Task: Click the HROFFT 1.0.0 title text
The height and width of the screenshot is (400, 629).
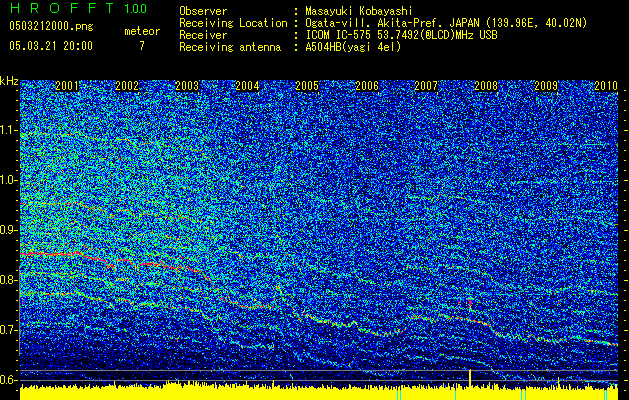Action: coord(78,8)
